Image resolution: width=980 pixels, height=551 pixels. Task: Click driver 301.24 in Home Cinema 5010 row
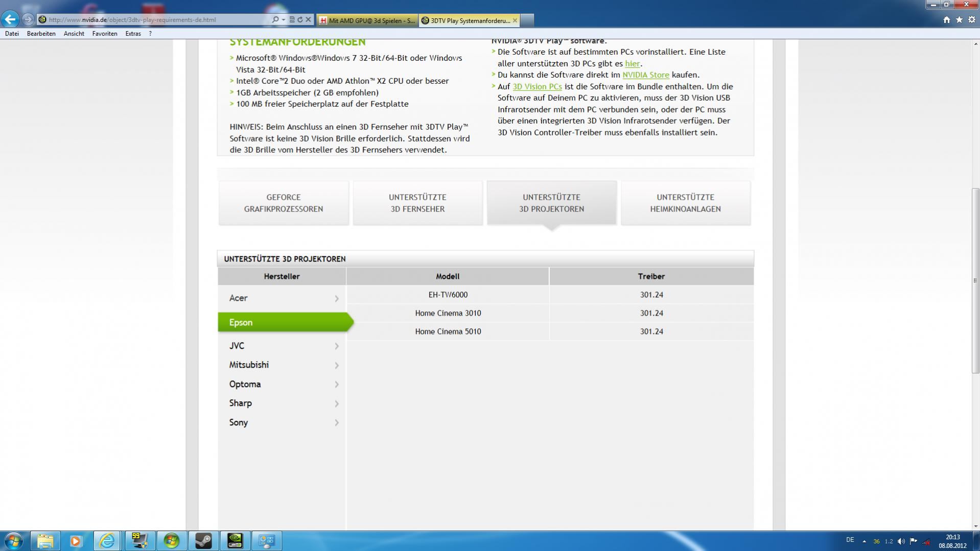point(651,331)
